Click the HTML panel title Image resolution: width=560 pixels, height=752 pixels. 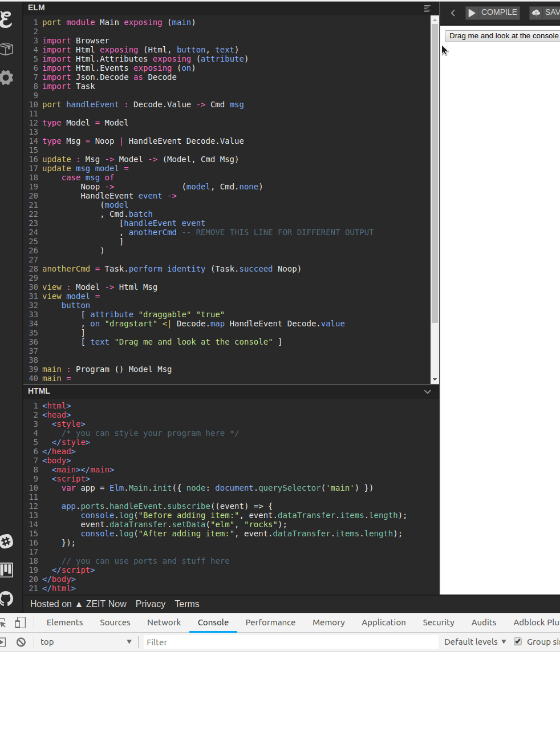pos(39,391)
